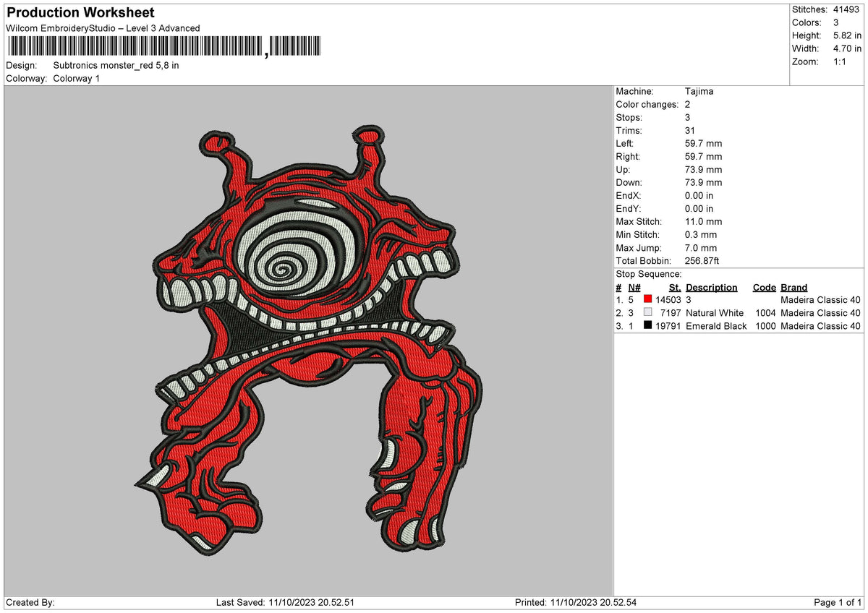Click the Max Jump value 7.0 mm
This screenshot has width=868, height=613.
(701, 248)
